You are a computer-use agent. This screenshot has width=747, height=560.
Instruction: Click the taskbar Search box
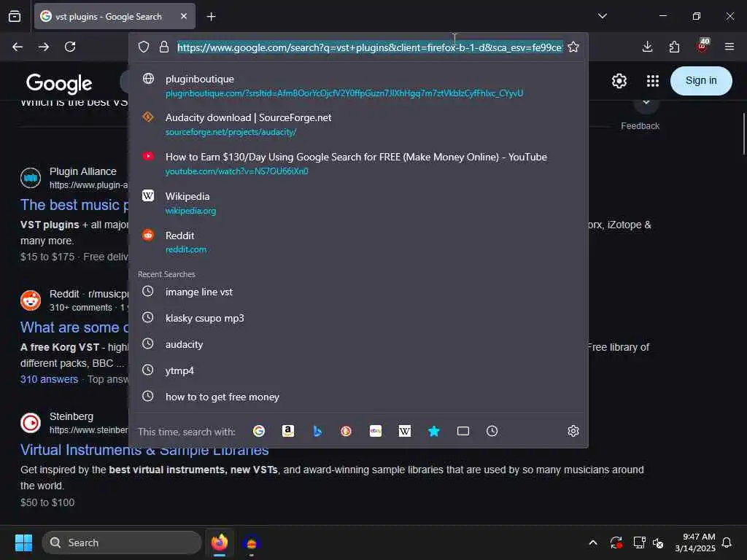click(122, 542)
